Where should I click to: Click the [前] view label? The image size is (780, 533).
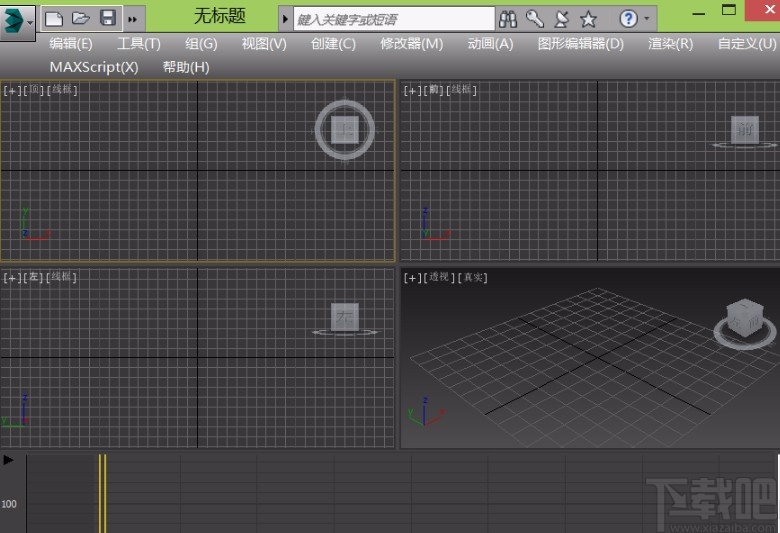[434, 90]
